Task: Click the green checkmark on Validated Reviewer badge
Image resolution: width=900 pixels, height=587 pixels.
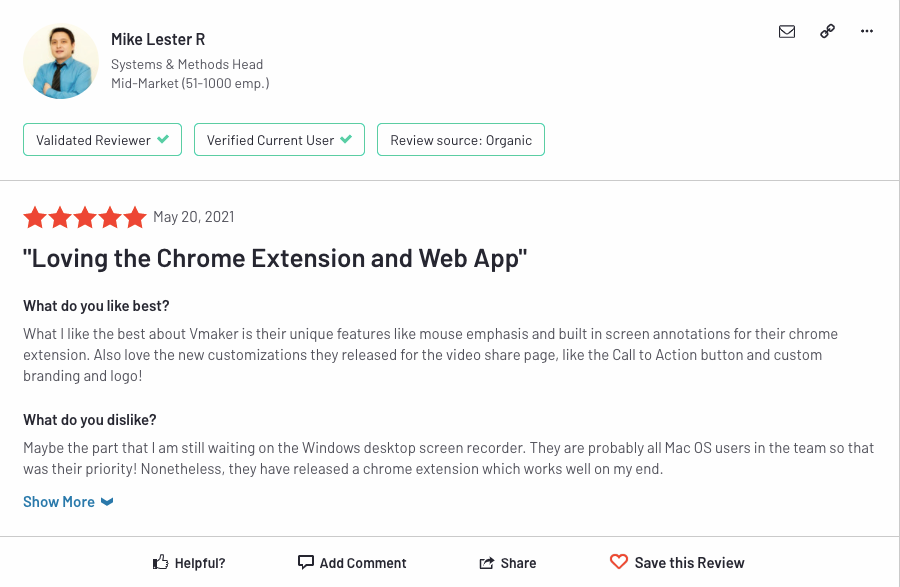Action: point(165,139)
